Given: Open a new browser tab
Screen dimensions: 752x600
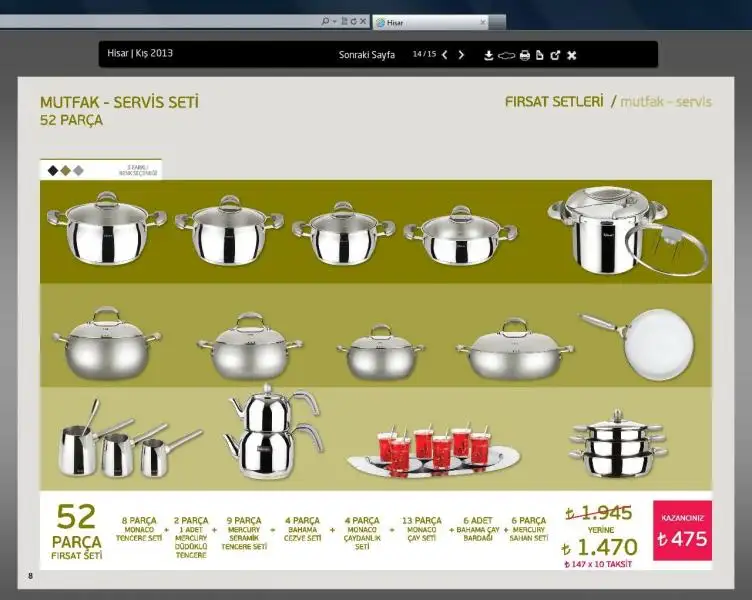Looking at the screenshot, I should click(497, 22).
